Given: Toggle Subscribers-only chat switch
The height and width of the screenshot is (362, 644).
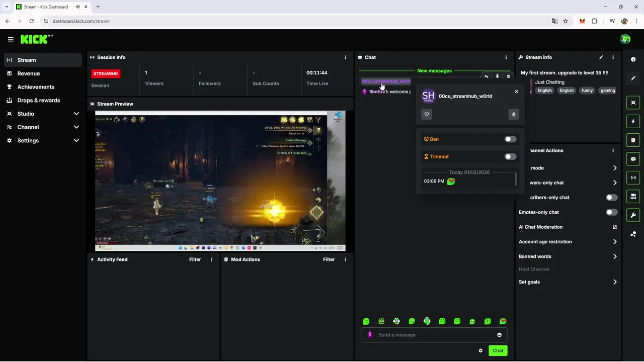Looking at the screenshot, I should click(x=612, y=198).
